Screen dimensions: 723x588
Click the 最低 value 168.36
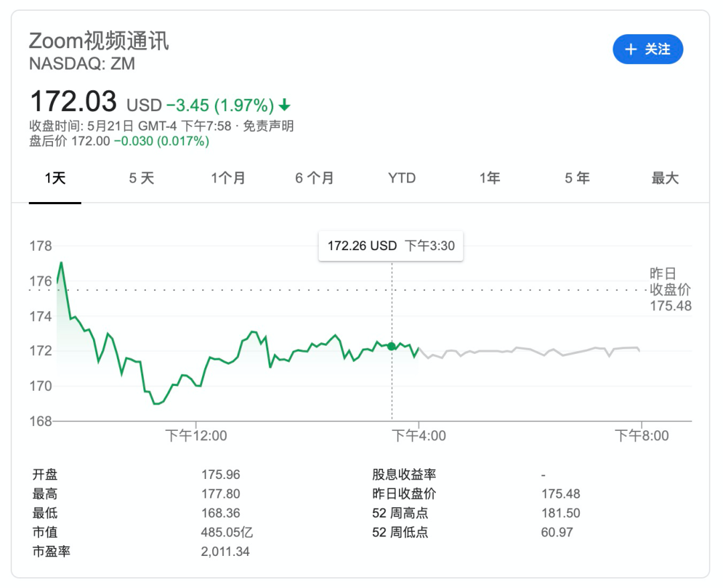click(221, 513)
